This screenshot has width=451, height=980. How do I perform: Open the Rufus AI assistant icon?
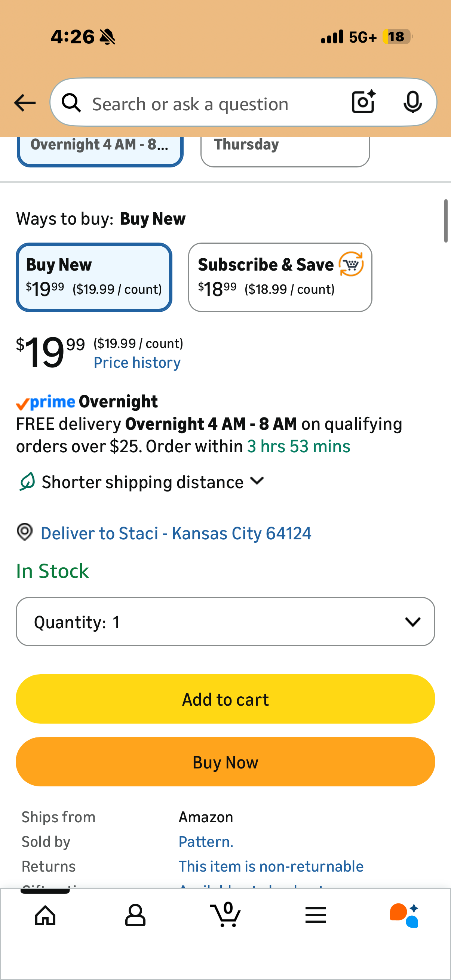(x=404, y=915)
